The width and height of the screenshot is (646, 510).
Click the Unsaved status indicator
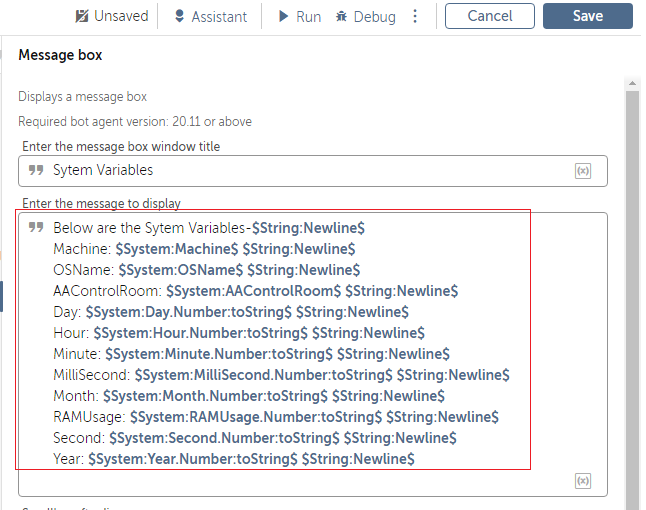[x=112, y=16]
